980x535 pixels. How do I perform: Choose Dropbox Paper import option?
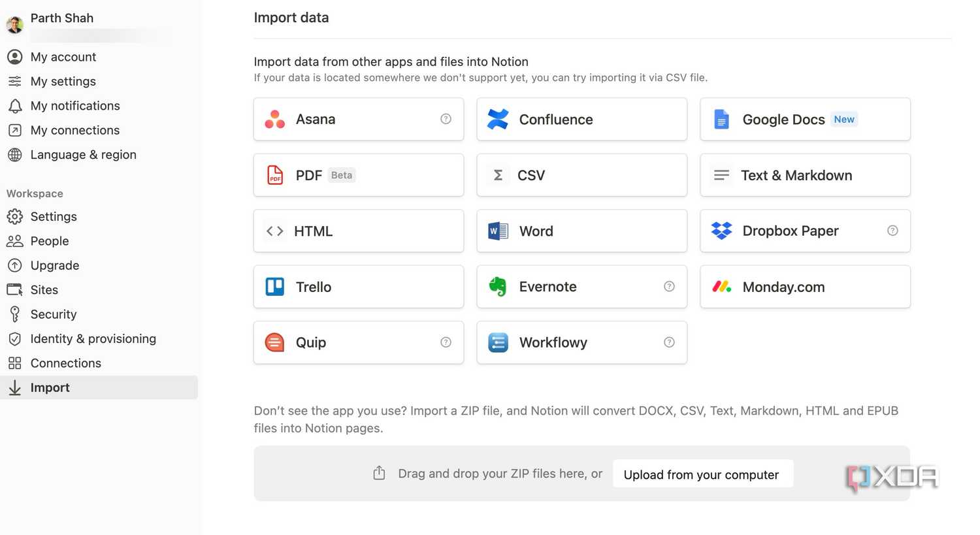click(806, 231)
